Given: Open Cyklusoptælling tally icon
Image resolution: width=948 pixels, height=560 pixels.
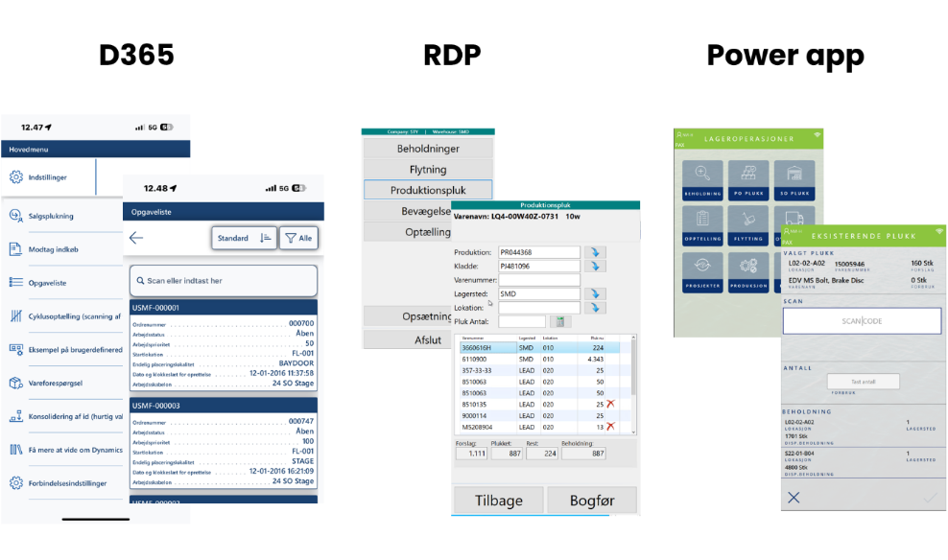Looking at the screenshot, I should 16,315.
